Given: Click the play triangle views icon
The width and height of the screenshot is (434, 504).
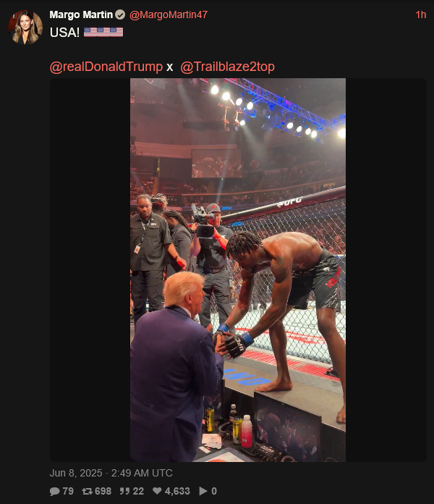Looking at the screenshot, I should 203,491.
